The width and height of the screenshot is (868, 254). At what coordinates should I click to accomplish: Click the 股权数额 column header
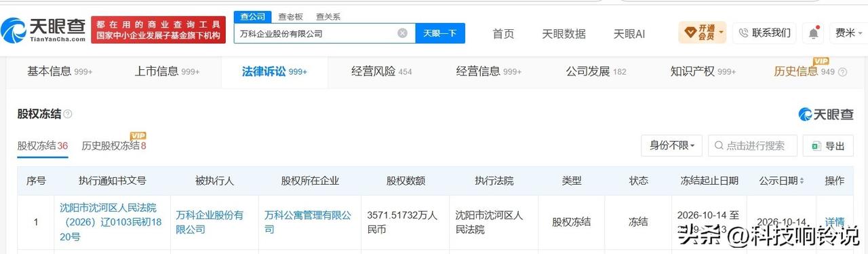click(x=406, y=181)
